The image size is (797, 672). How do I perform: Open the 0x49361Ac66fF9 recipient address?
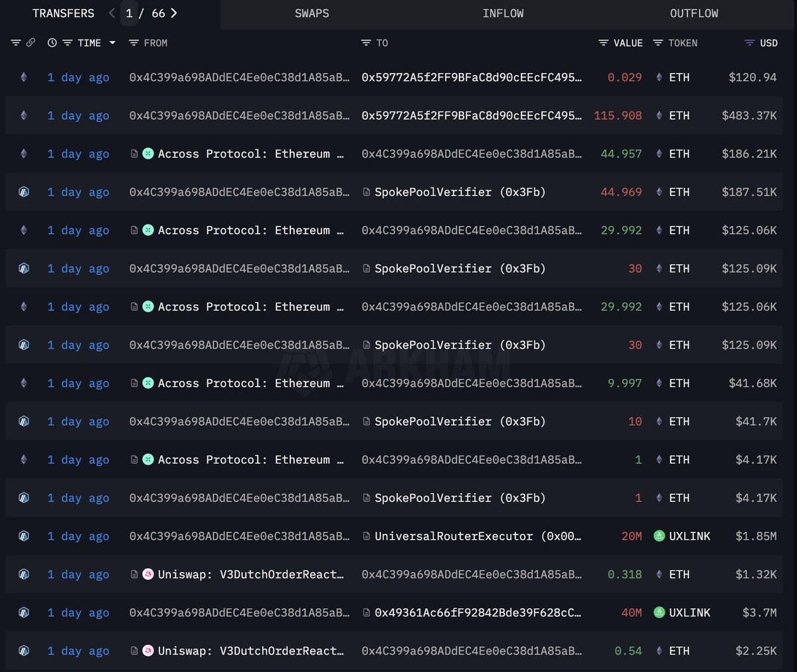[477, 613]
